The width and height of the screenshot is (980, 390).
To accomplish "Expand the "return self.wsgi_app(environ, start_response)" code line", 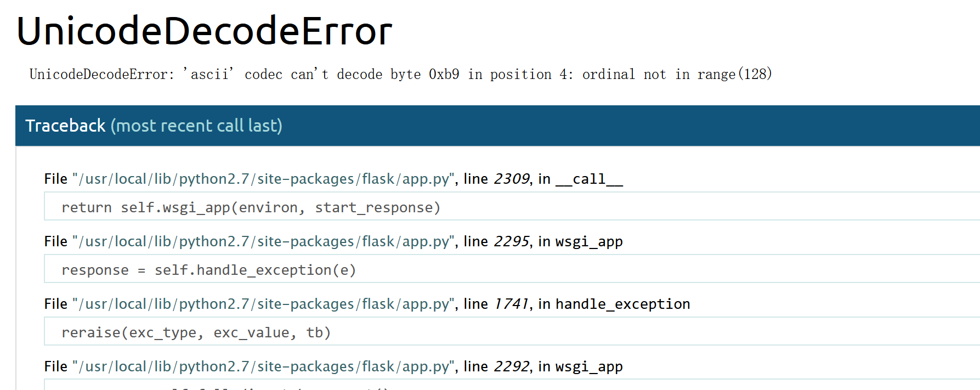I will [x=512, y=206].
